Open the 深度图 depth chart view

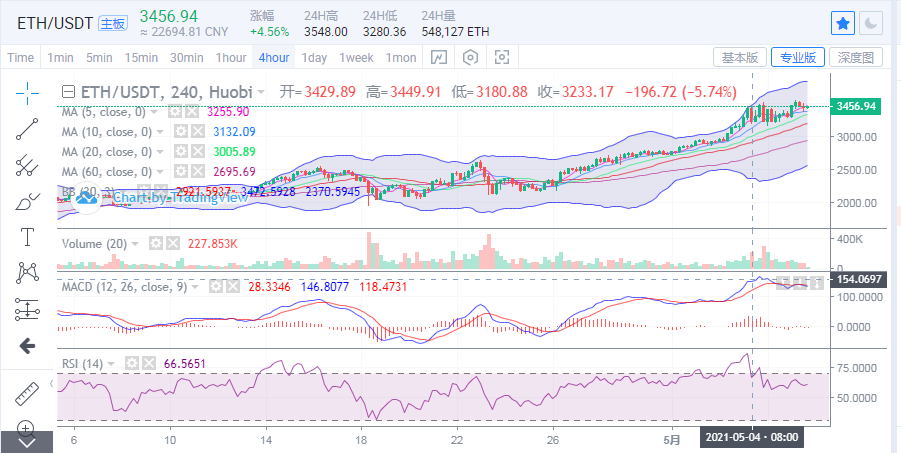(857, 57)
